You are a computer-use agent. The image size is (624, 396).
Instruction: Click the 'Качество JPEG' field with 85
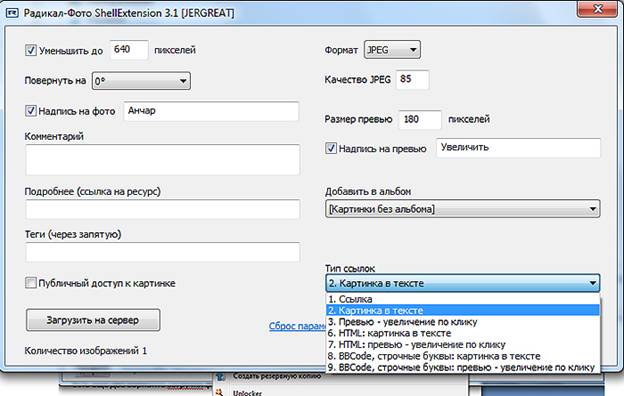412,80
